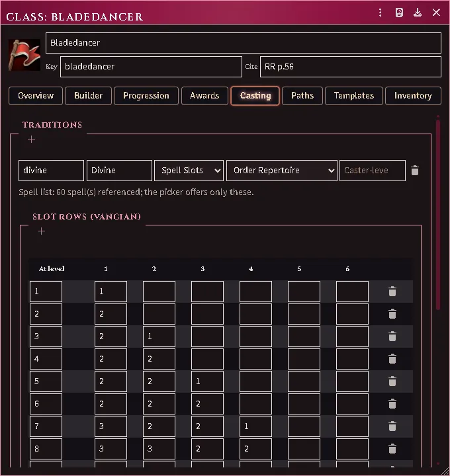
Task: Delete the divine tradition row
Action: tap(415, 171)
